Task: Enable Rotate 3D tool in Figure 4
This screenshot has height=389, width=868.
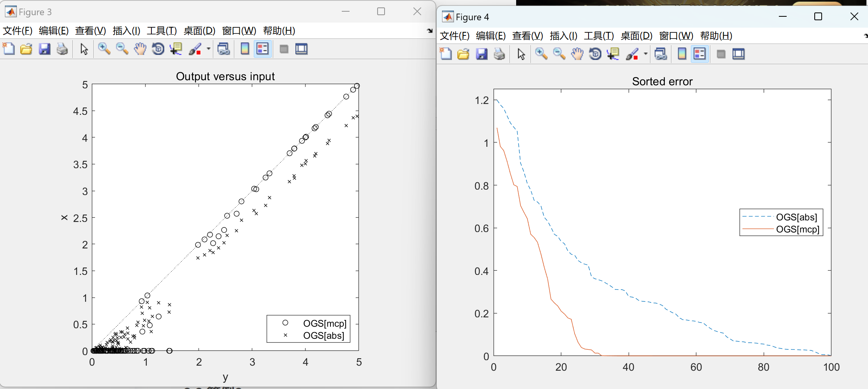Action: point(595,54)
